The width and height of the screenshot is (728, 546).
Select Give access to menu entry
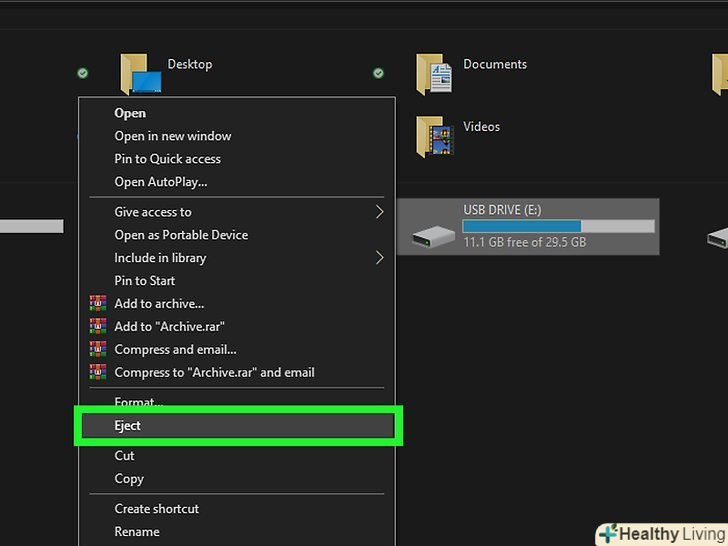tap(237, 212)
